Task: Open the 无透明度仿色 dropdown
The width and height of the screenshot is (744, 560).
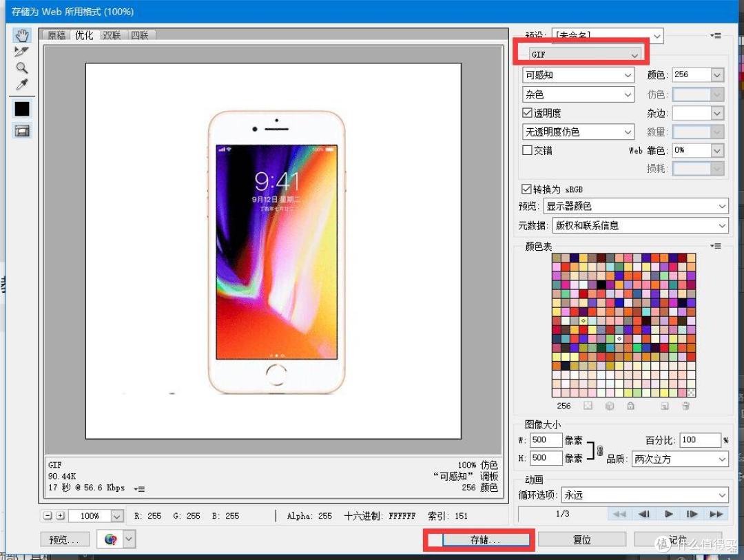Action: click(x=578, y=132)
